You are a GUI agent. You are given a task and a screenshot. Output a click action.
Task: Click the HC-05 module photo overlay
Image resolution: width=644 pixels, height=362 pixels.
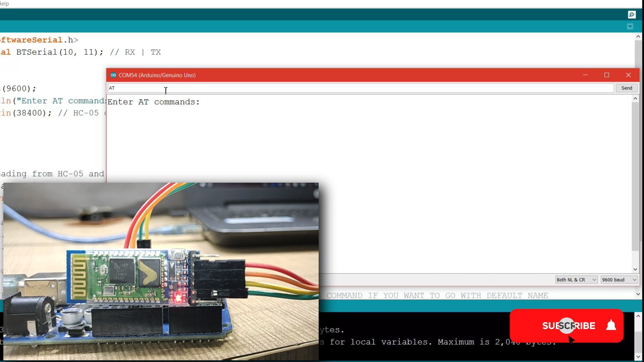tap(161, 271)
